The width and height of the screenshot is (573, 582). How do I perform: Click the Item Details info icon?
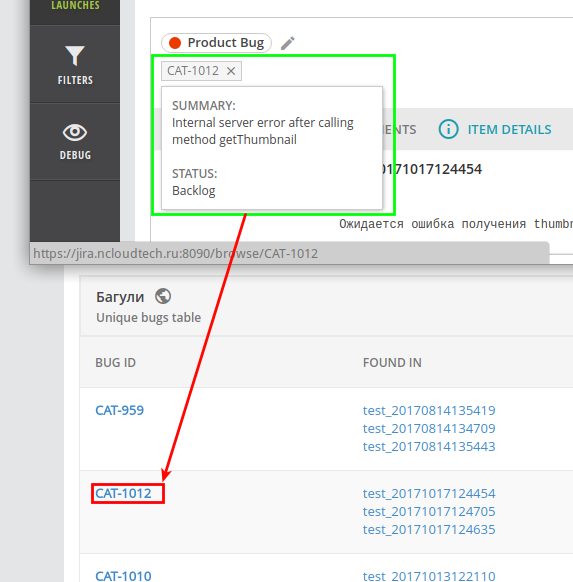point(448,129)
